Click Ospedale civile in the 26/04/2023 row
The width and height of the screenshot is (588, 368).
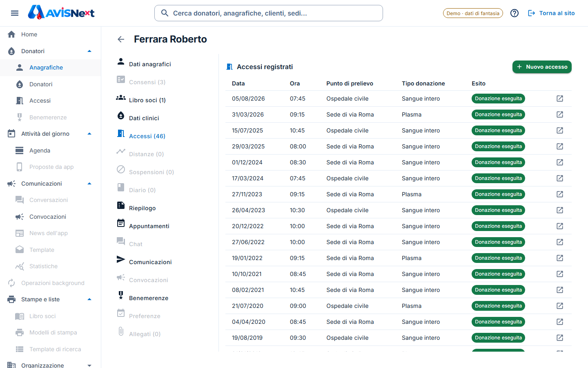point(347,210)
